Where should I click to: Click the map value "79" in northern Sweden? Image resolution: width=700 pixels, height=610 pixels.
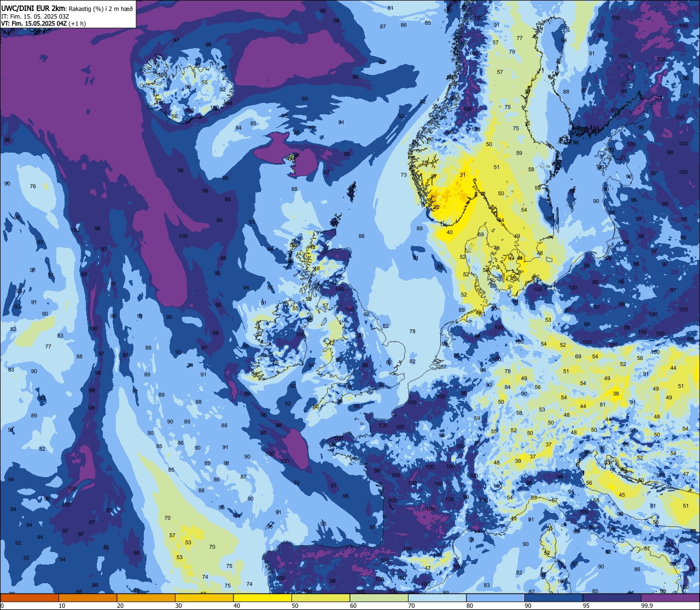coord(512,51)
